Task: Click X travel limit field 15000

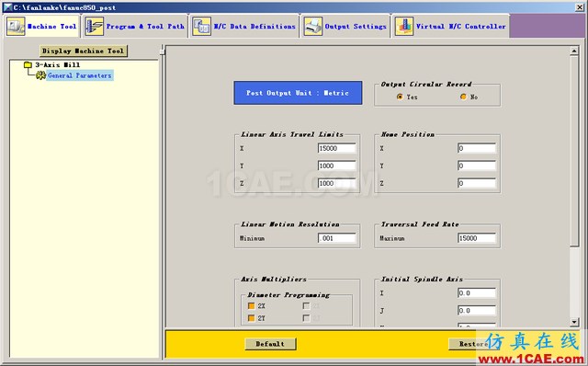Action: (x=337, y=148)
